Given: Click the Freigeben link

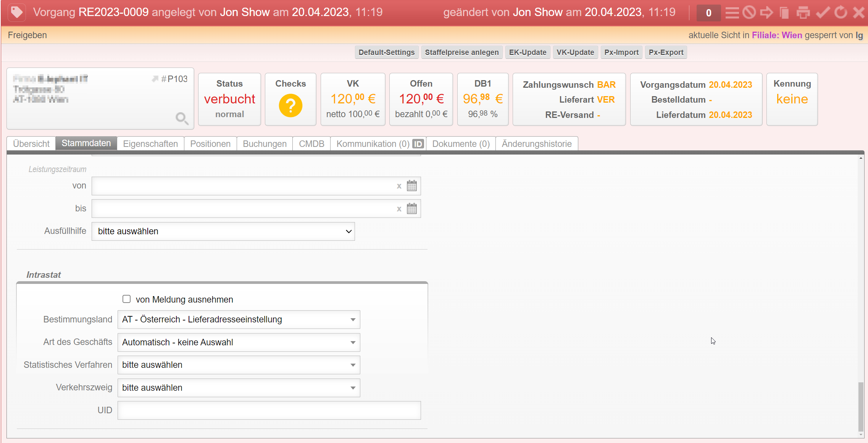Looking at the screenshot, I should (x=27, y=35).
